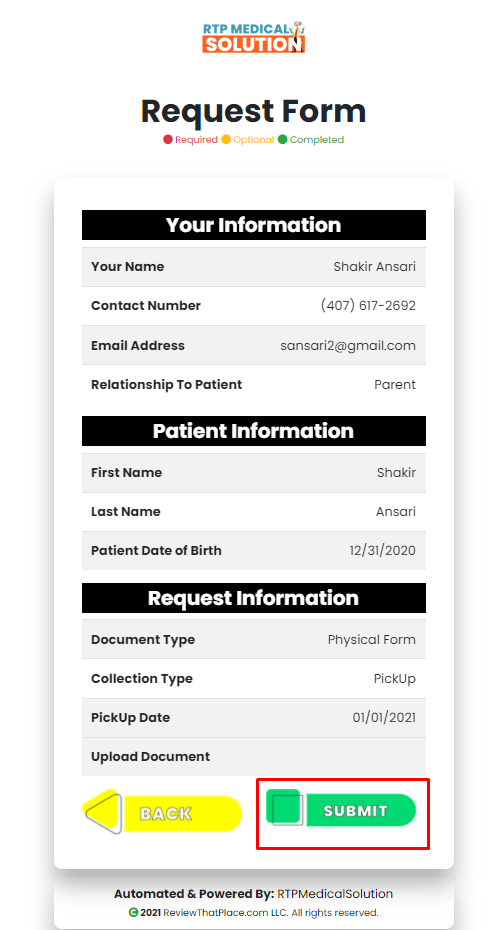503x930 pixels.
Task: Click the RTP Medical Solution logo
Action: 253,37
